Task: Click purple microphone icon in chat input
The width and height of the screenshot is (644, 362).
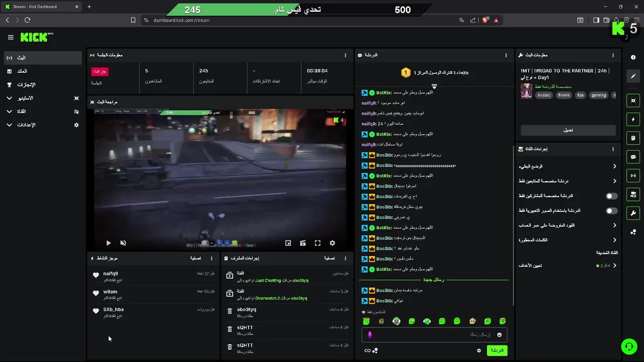Action: tap(370, 335)
